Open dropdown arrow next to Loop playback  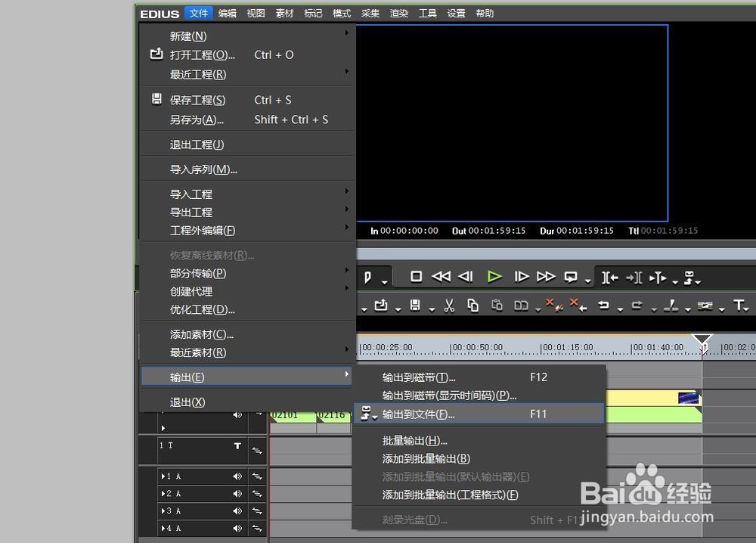pyautogui.click(x=587, y=281)
